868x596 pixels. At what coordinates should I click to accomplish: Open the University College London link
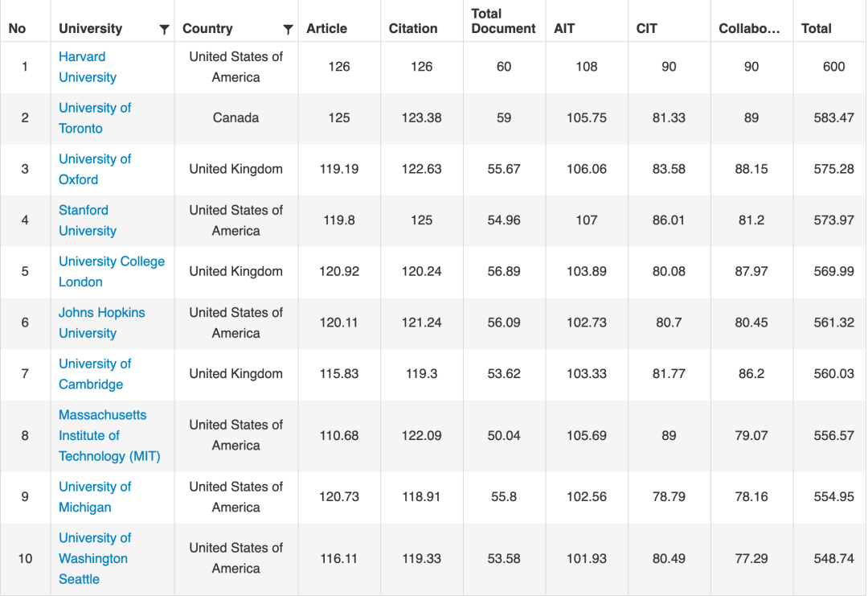[112, 271]
